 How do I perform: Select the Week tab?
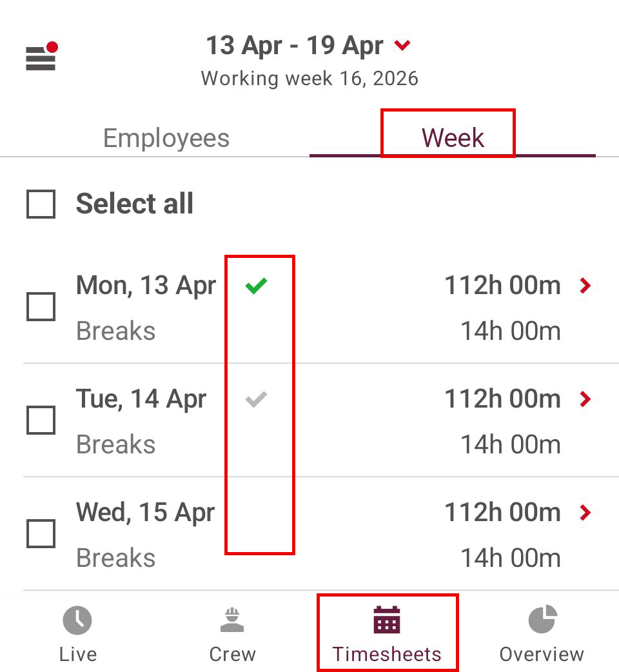(x=453, y=138)
